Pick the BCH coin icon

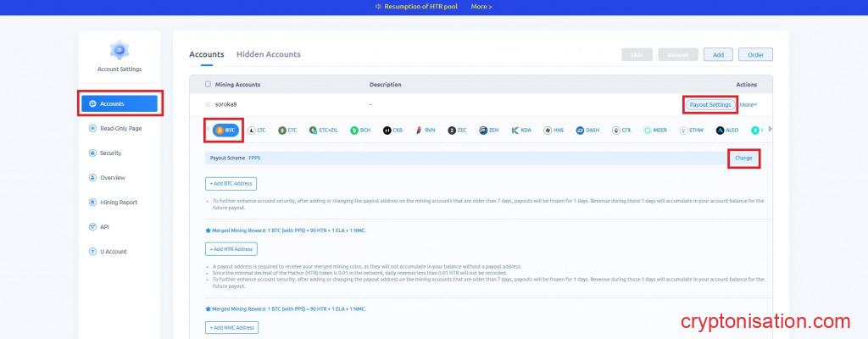(354, 131)
